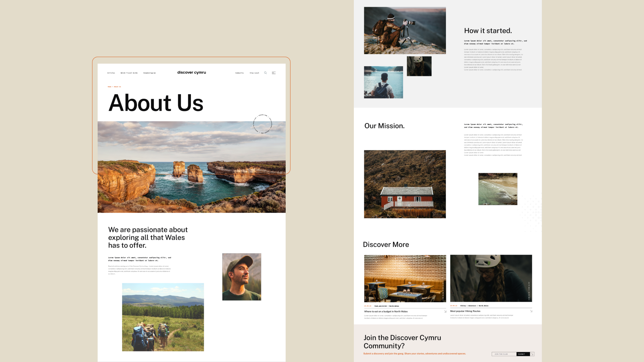Click arrow icon beside 'Where to eat on a budget'

tap(445, 311)
